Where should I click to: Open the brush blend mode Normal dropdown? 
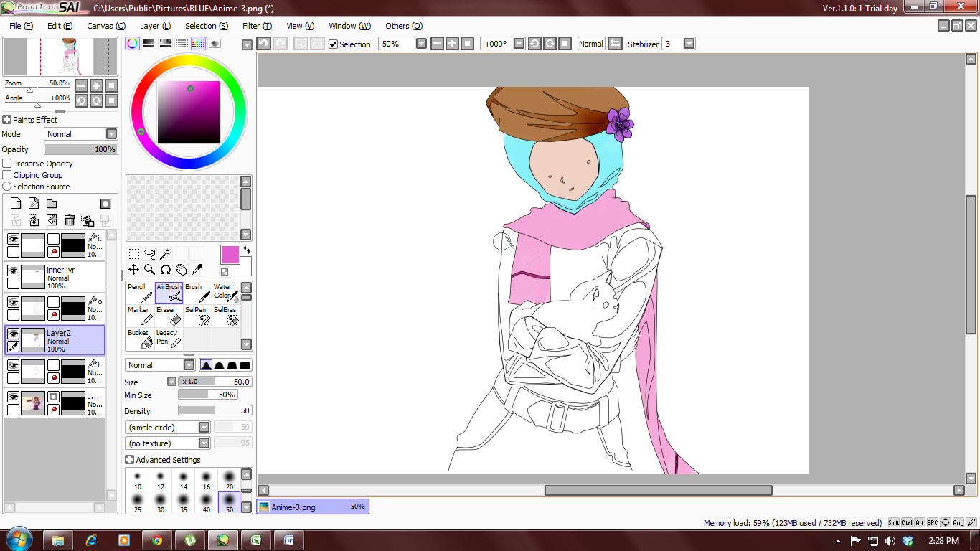click(189, 365)
